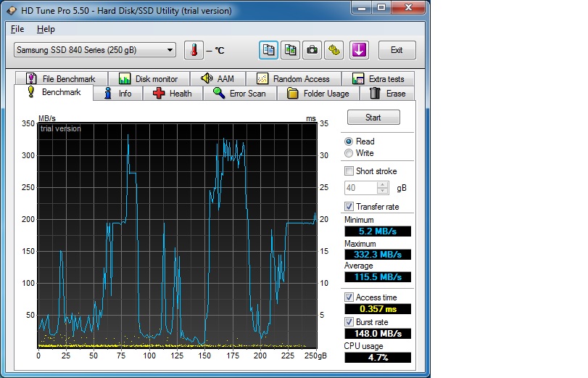Viewport: 588px width, 378px height.
Task: Click the AAM tab's speaker icon
Action: coord(207,78)
